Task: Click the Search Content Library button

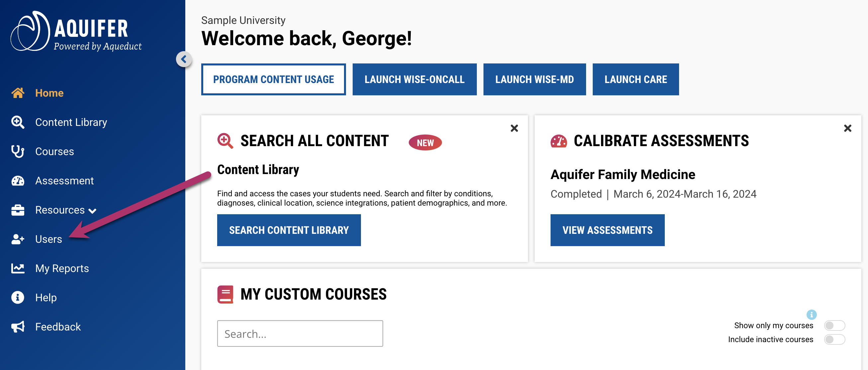Action: click(289, 230)
